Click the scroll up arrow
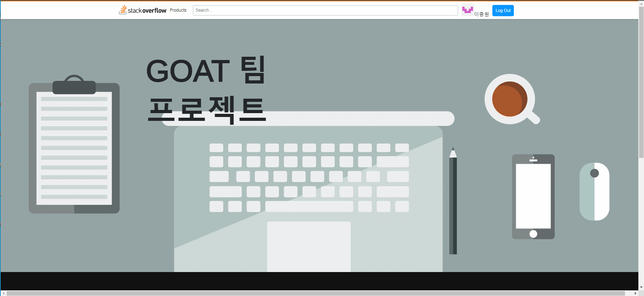644x296 pixels. [641, 3]
